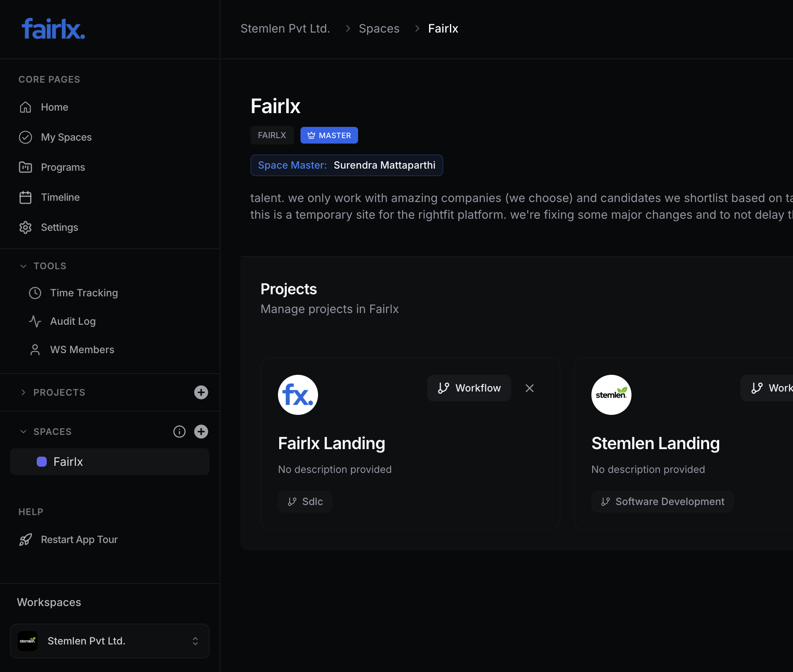Click the TOOLS sidebar section label

tap(50, 266)
